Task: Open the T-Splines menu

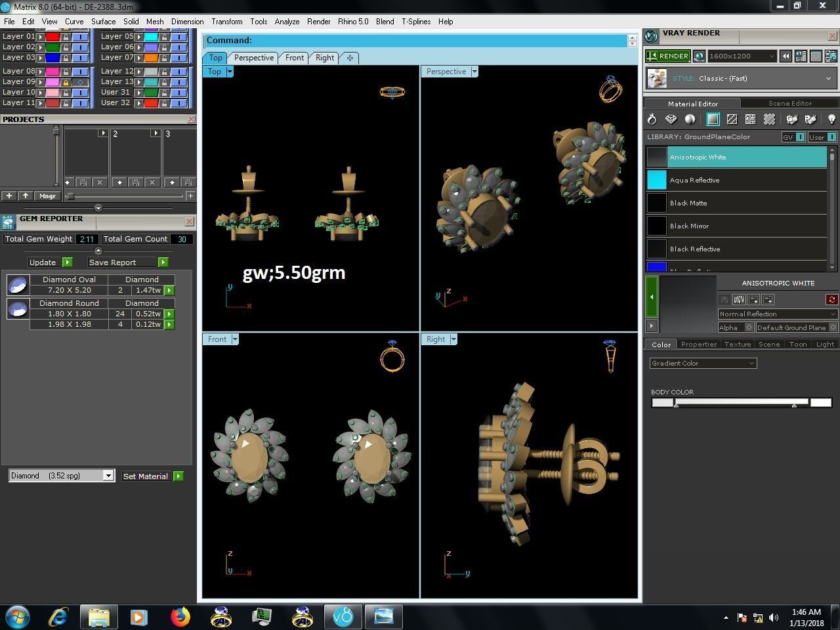Action: click(x=416, y=22)
